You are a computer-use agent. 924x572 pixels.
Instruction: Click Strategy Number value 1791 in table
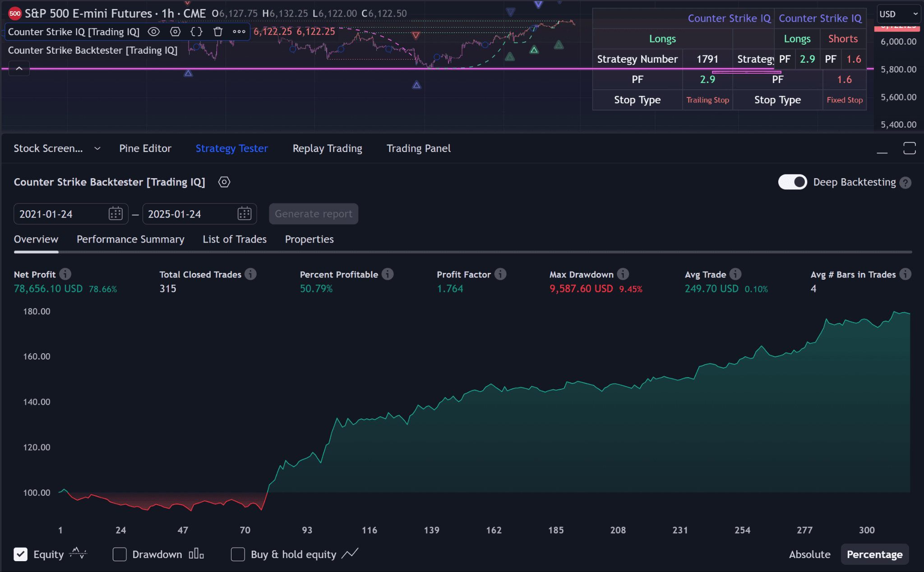707,59
